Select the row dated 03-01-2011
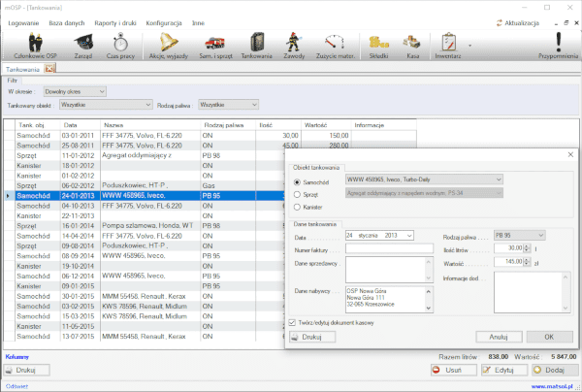 (x=210, y=136)
